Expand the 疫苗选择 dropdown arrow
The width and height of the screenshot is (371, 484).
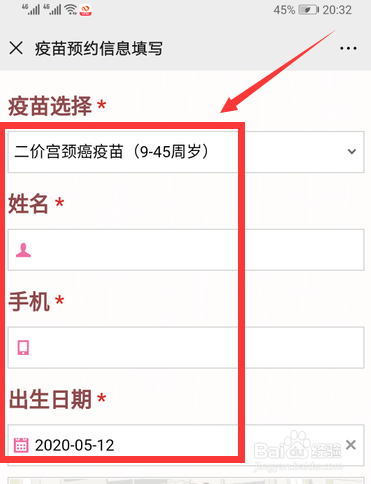tap(352, 152)
